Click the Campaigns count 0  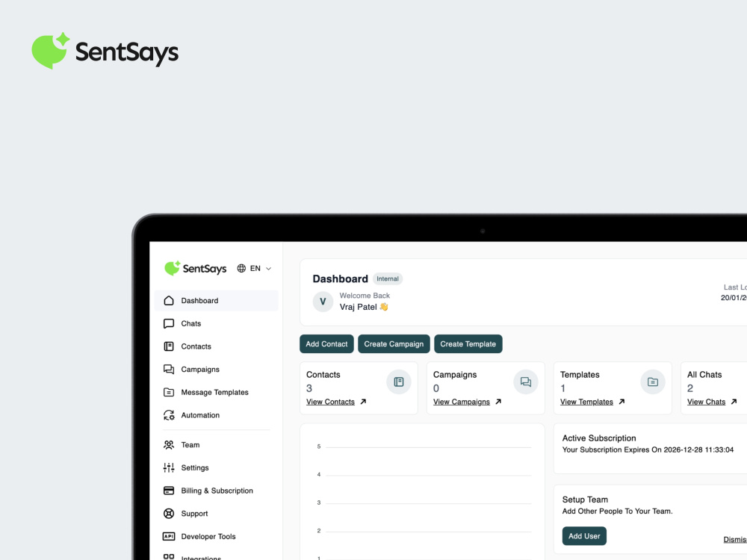436,388
